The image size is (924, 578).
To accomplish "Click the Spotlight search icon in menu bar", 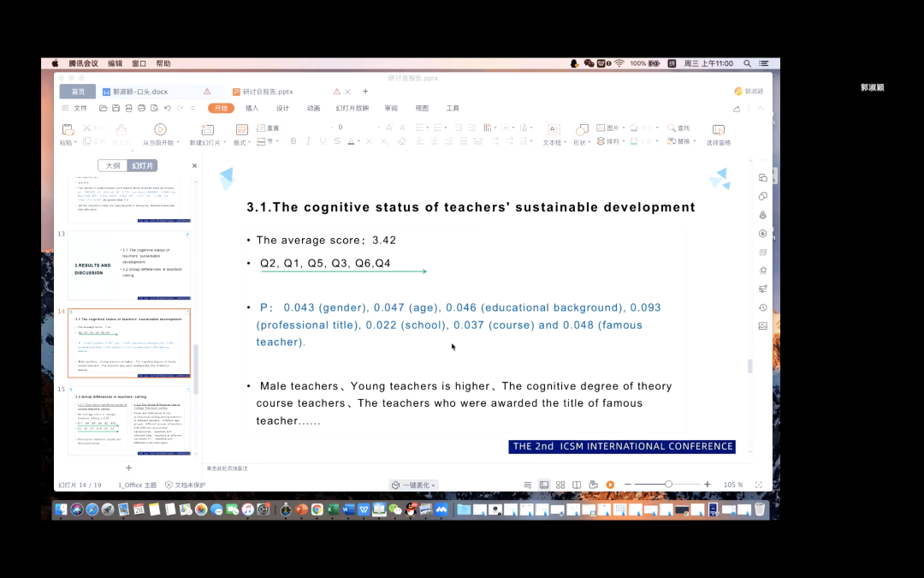I will point(747,63).
